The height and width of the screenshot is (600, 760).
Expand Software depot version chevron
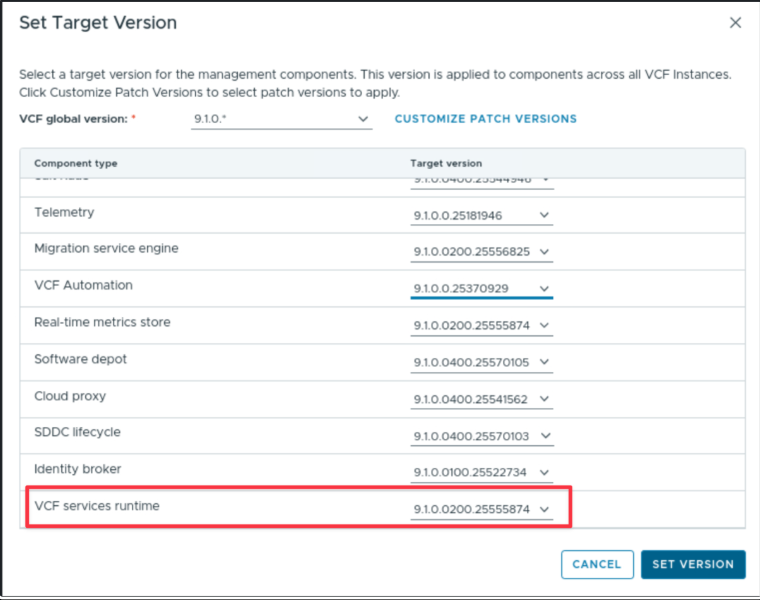pos(544,362)
